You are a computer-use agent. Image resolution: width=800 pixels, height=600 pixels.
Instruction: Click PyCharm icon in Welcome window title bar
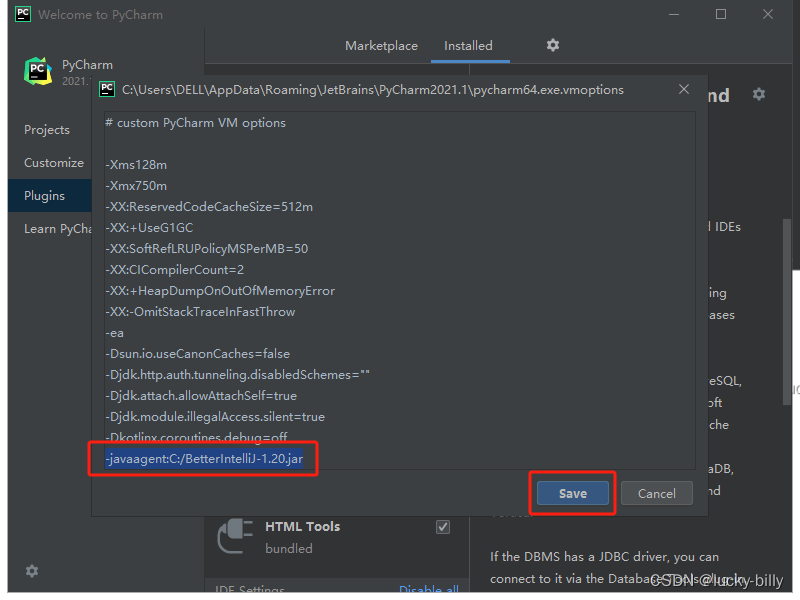[23, 14]
